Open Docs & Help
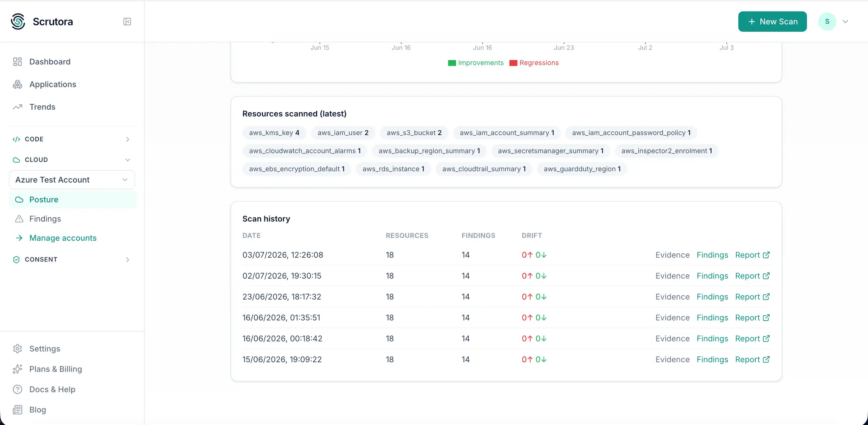The width and height of the screenshot is (868, 425). (x=52, y=389)
